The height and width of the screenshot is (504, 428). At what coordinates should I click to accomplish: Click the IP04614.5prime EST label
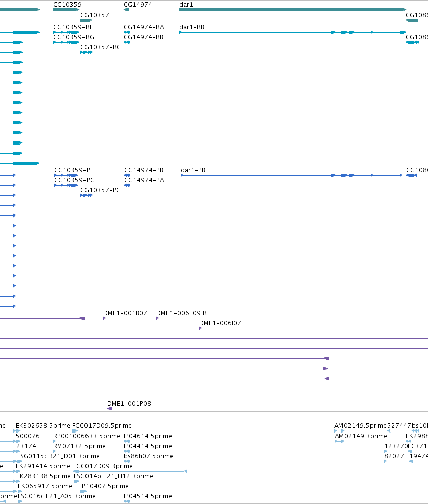coord(148,436)
